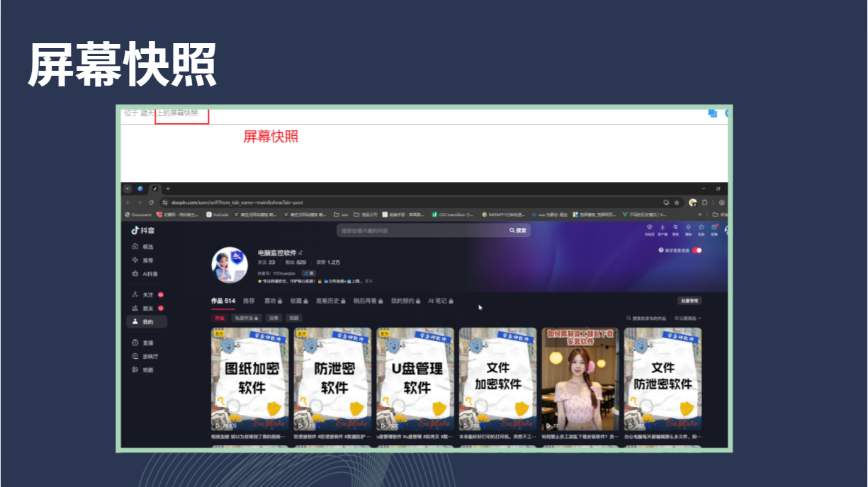
Task: Switch to the 观看历史 tab
Action: (x=330, y=301)
